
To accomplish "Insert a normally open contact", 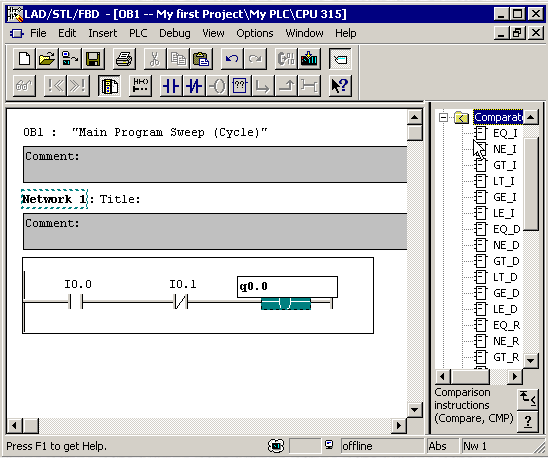I will tap(171, 86).
